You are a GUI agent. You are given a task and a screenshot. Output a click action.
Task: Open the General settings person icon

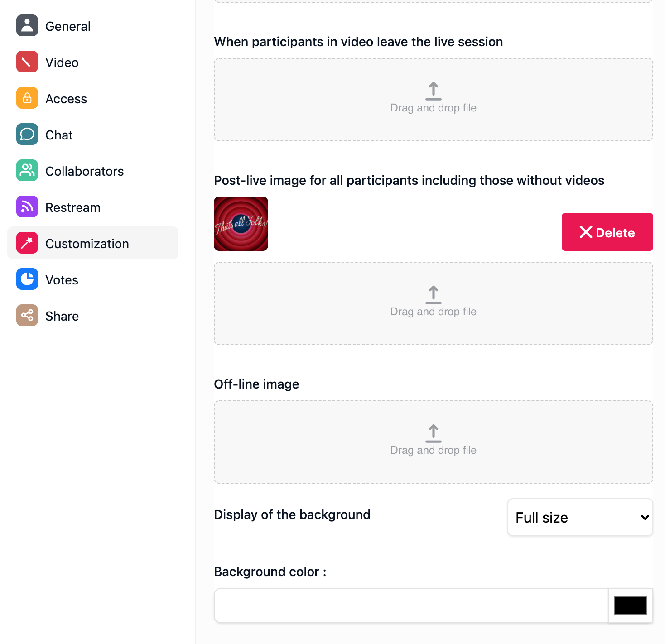pos(27,26)
